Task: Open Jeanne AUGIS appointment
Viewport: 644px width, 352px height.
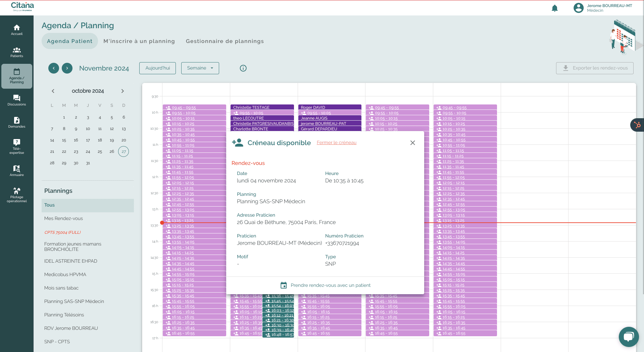Action: coord(330,118)
